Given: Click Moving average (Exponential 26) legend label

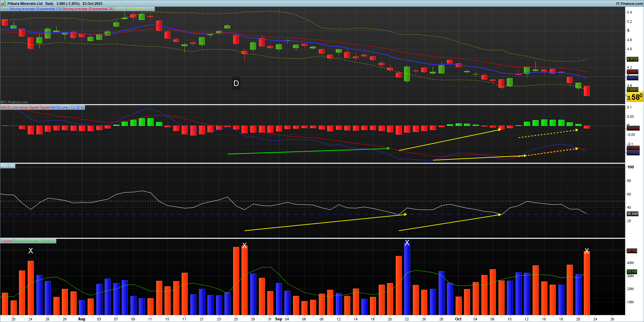Looking at the screenshot, I should tap(88, 9).
